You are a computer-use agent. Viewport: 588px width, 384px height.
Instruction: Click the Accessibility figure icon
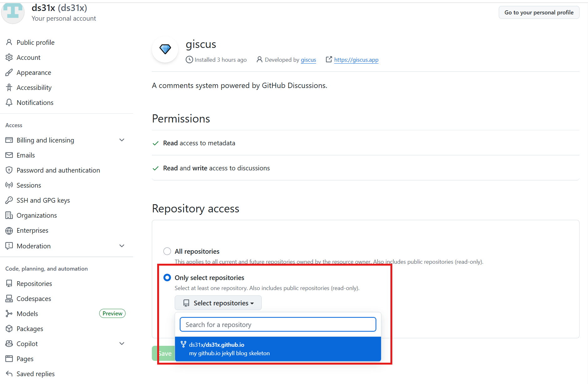tap(9, 87)
